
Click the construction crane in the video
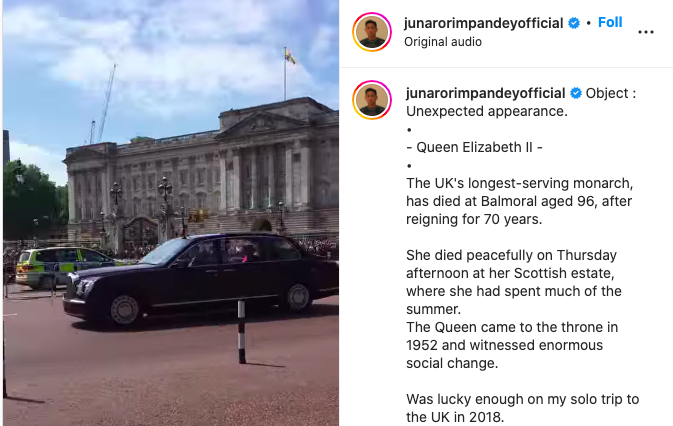coord(105,104)
